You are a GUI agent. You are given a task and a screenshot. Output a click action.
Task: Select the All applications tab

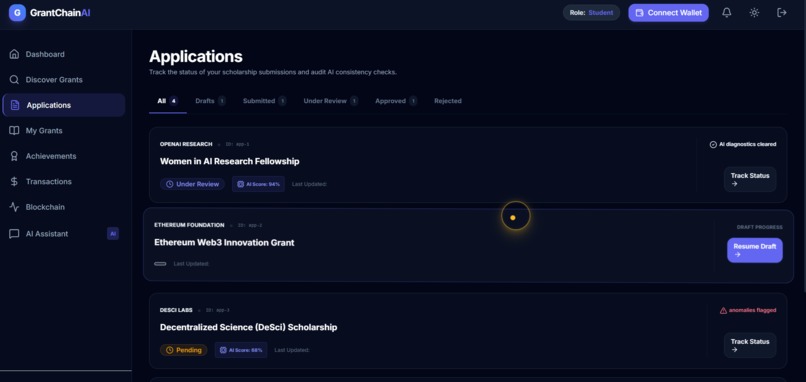click(168, 101)
